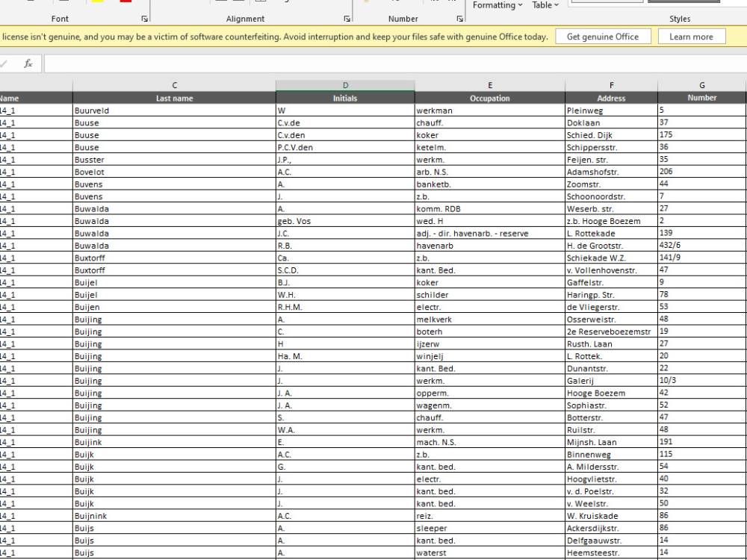
Task: Select the cell containing Buurveld
Action: (x=174, y=111)
